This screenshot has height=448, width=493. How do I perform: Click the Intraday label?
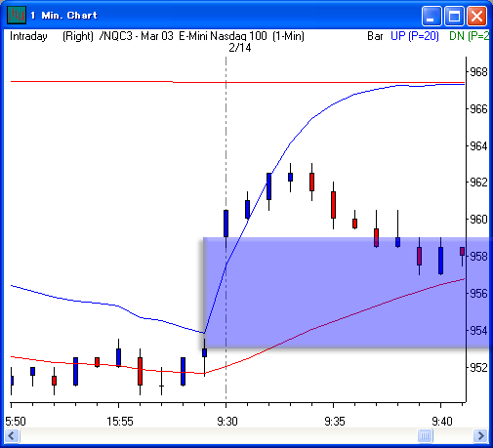[x=28, y=36]
